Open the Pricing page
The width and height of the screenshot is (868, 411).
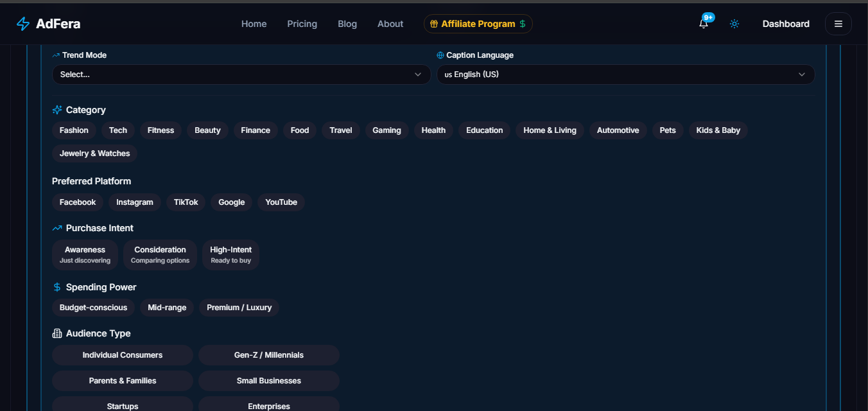[x=302, y=24]
